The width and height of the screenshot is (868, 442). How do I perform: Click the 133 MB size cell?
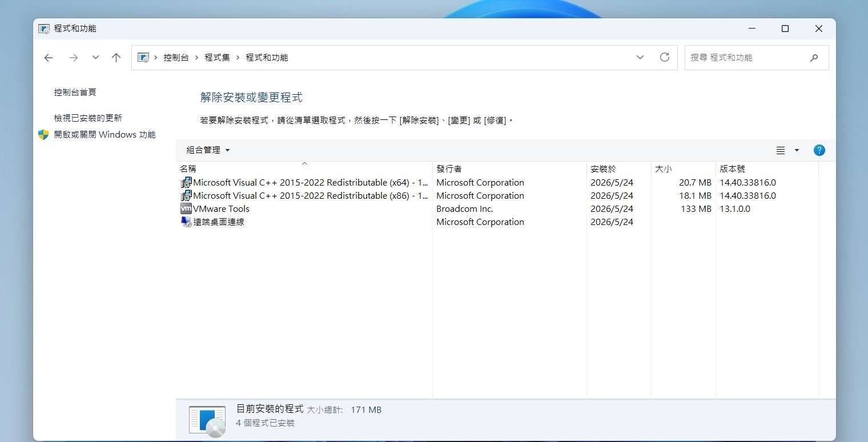696,209
